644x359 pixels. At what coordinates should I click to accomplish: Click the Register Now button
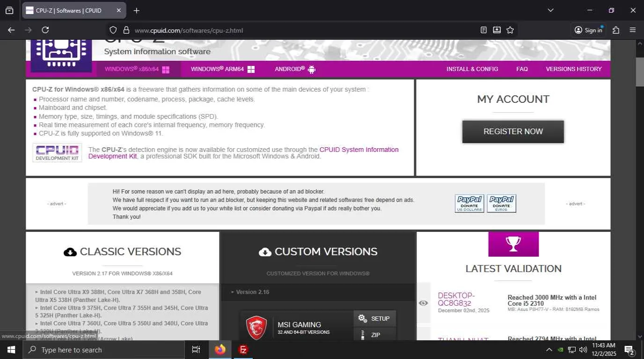coord(513,131)
